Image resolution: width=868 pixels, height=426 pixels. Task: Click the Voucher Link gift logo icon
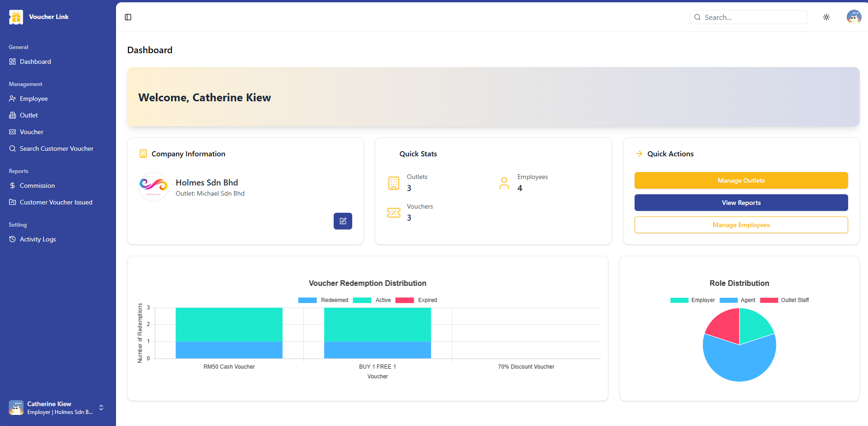click(x=16, y=17)
